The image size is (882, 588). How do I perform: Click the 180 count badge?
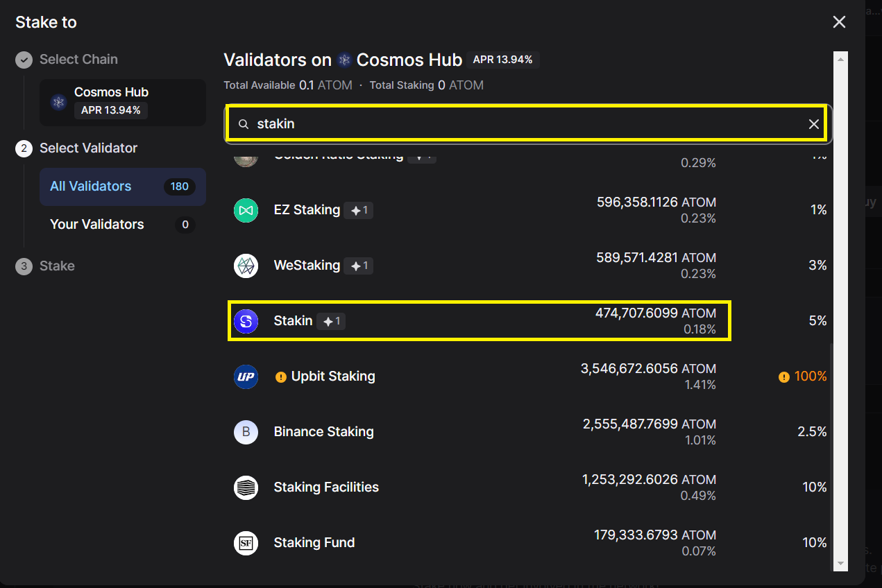(x=180, y=187)
